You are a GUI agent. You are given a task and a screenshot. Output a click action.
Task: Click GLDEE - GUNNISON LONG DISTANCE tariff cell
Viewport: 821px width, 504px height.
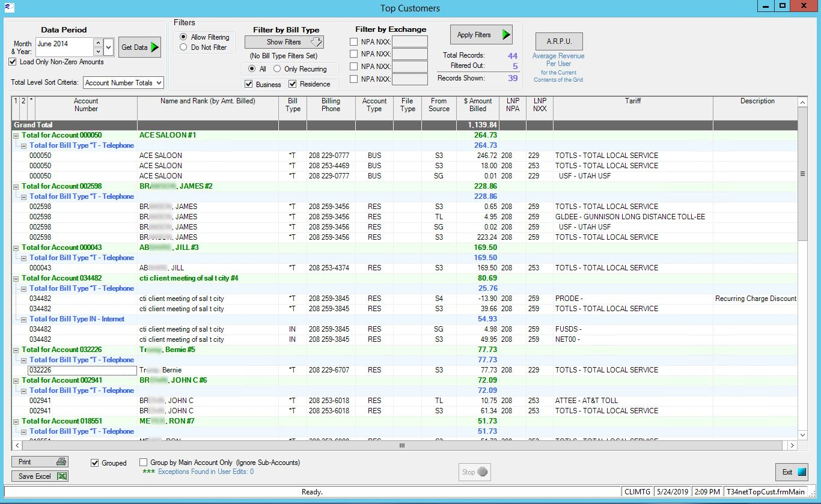point(633,217)
